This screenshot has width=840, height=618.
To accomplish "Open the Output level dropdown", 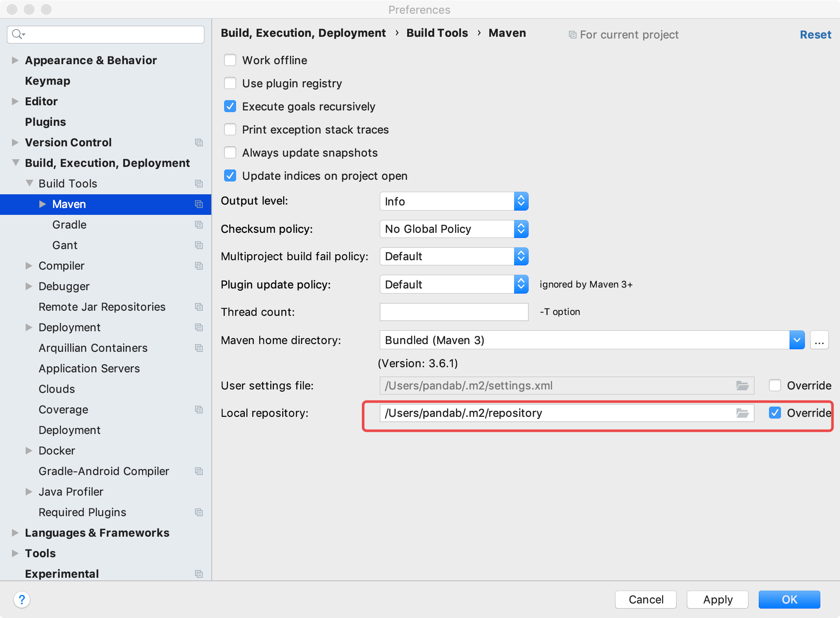I will (454, 201).
